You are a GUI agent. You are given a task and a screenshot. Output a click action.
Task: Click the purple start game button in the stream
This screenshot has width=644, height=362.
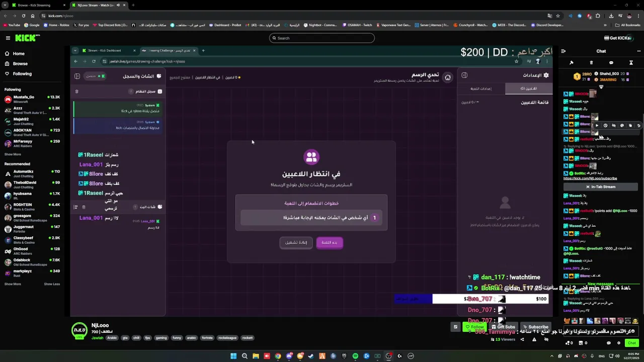(x=330, y=242)
